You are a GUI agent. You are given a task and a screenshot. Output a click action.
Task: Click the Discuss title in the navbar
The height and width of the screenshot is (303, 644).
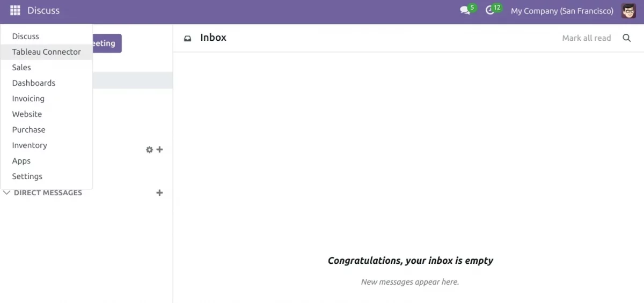(43, 11)
